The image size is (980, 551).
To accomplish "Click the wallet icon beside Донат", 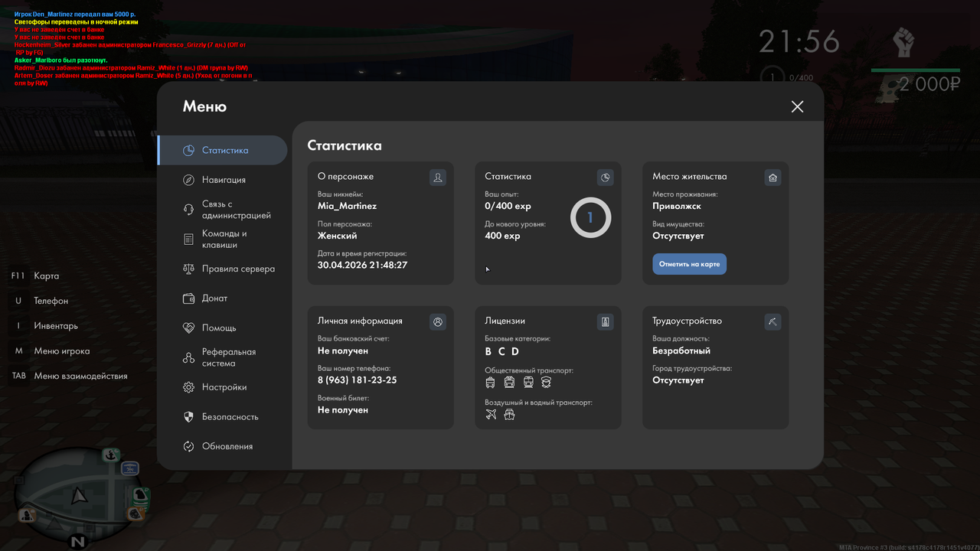I will point(188,298).
